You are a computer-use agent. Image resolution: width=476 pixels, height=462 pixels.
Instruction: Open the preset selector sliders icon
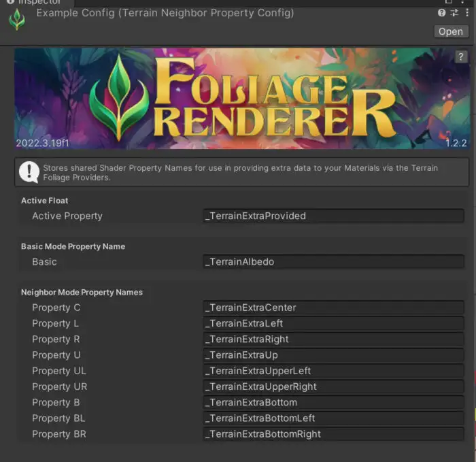point(453,13)
